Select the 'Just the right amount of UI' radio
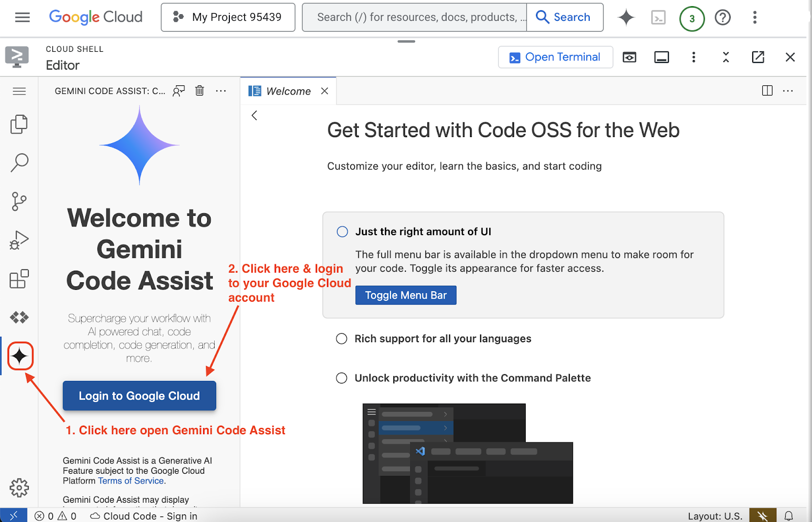 tap(343, 232)
